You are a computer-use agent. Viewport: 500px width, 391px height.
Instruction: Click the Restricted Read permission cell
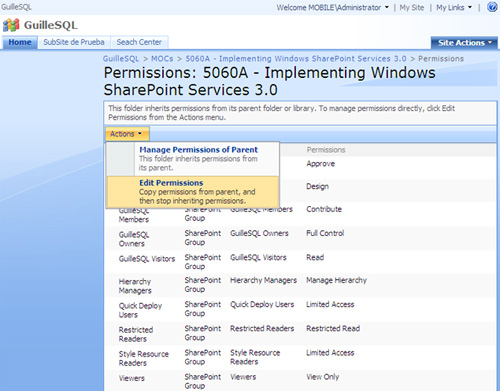pos(333,328)
